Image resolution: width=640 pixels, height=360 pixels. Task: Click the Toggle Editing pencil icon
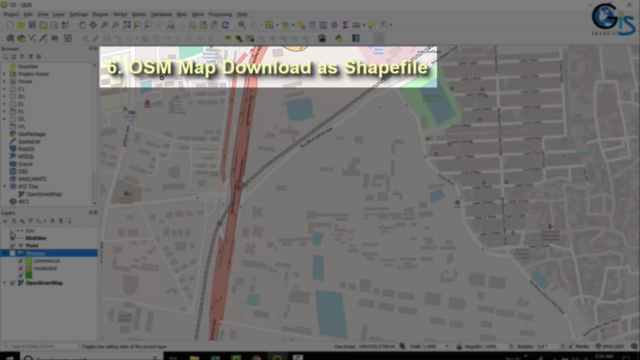coord(96,38)
